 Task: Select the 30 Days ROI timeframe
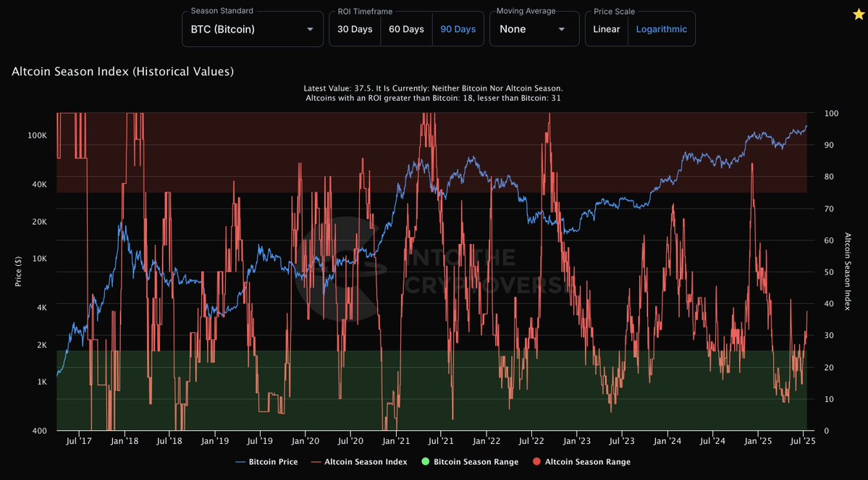(x=355, y=30)
